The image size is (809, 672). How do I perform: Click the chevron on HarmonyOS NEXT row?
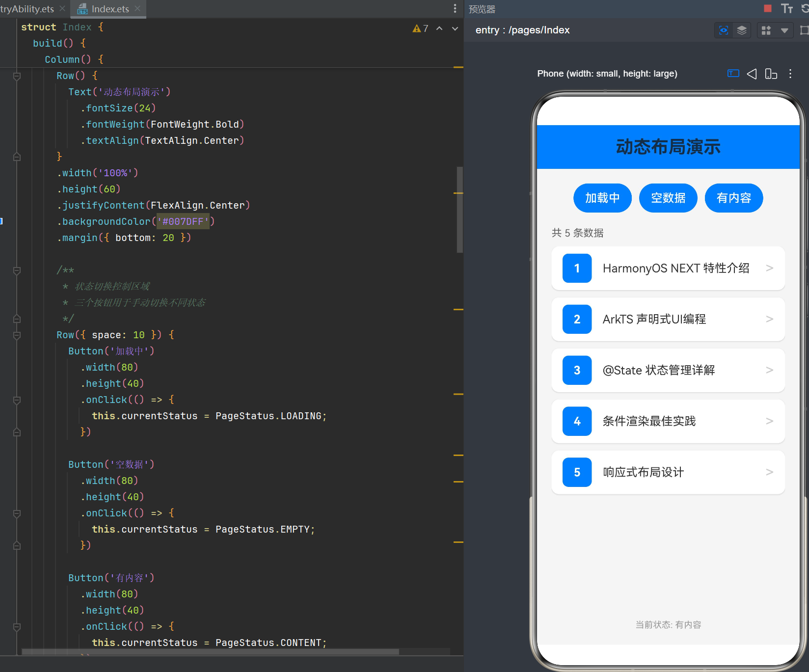tap(770, 268)
